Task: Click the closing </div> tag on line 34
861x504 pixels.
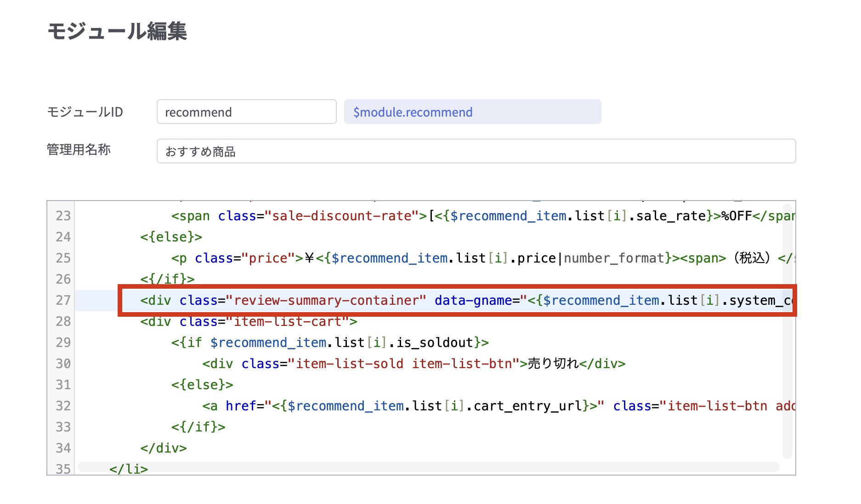Action: point(164,448)
